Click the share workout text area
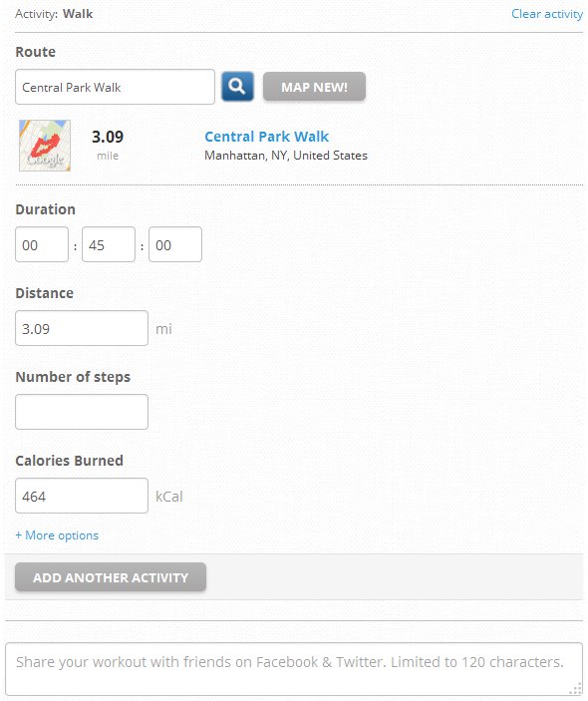 [x=294, y=669]
